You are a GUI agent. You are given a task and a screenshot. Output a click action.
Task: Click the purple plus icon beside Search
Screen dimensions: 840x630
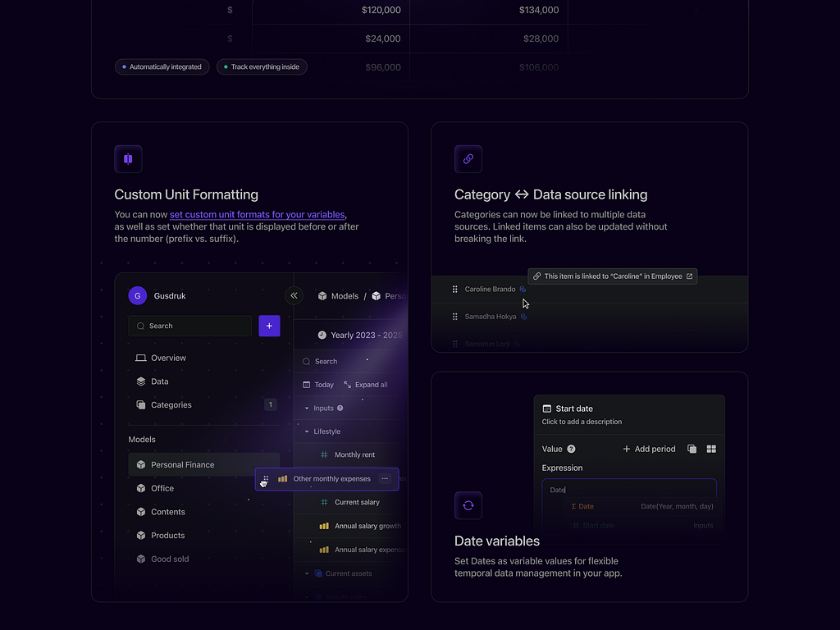(x=269, y=326)
